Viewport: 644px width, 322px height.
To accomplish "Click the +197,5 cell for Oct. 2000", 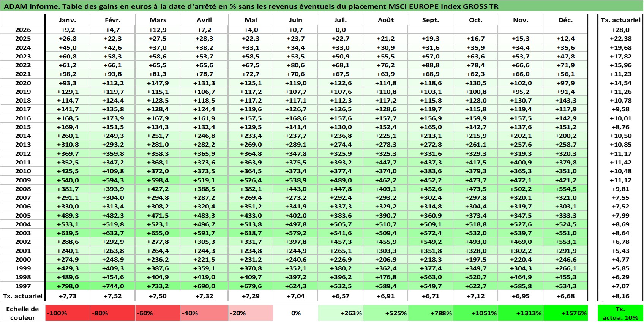I will 475,259.
